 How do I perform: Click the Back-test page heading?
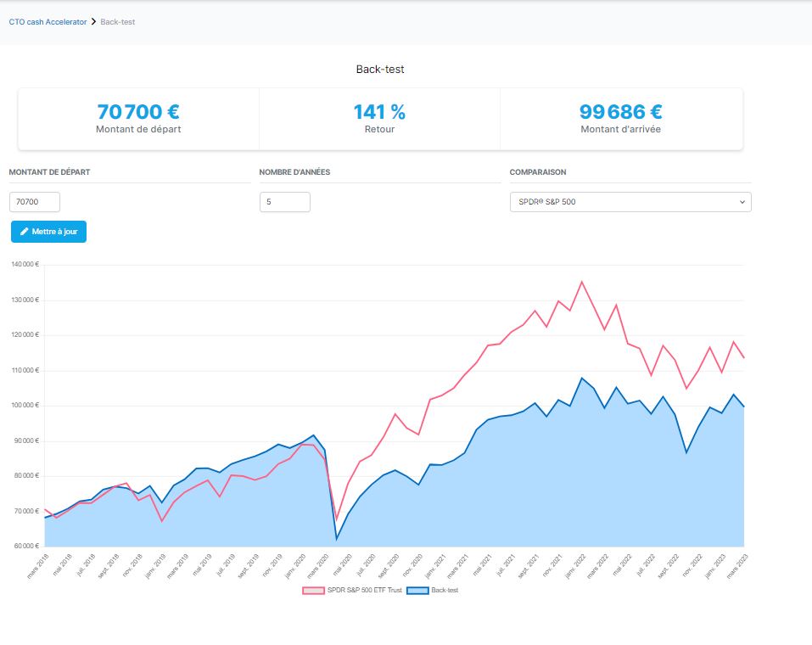(x=380, y=70)
